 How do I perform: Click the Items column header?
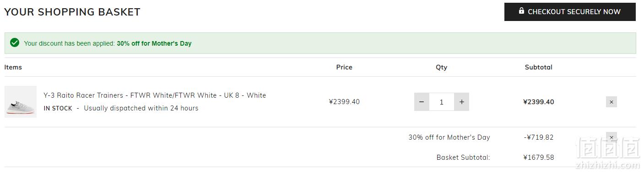click(13, 67)
